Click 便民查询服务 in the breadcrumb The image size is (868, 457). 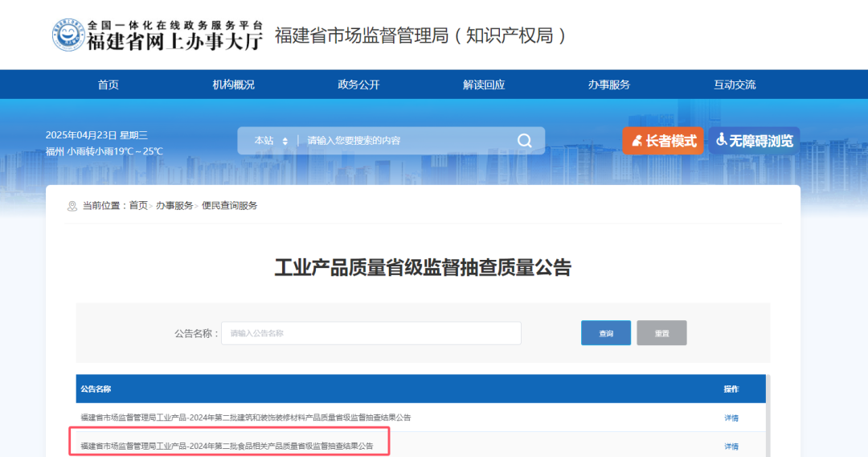[229, 205]
